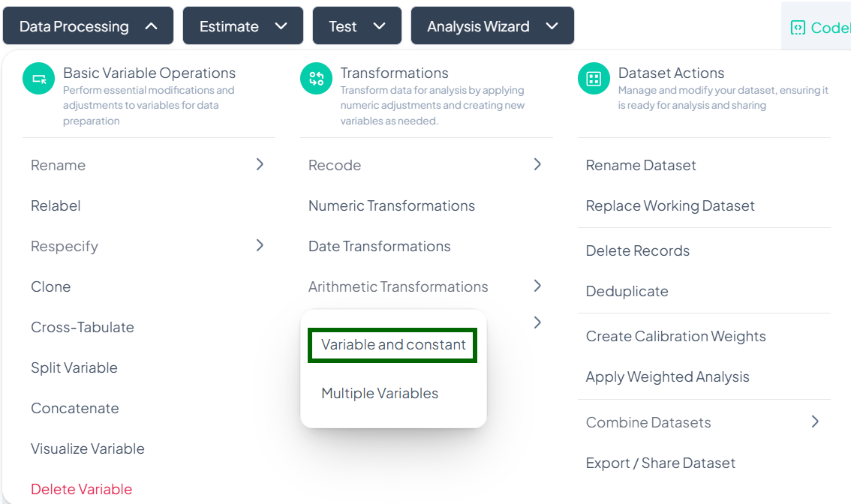Click Delete Variable
The width and height of the screenshot is (851, 504).
click(81, 489)
